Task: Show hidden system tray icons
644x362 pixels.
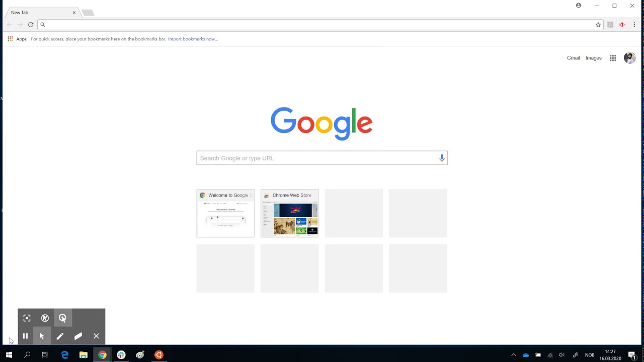Action: pos(514,355)
